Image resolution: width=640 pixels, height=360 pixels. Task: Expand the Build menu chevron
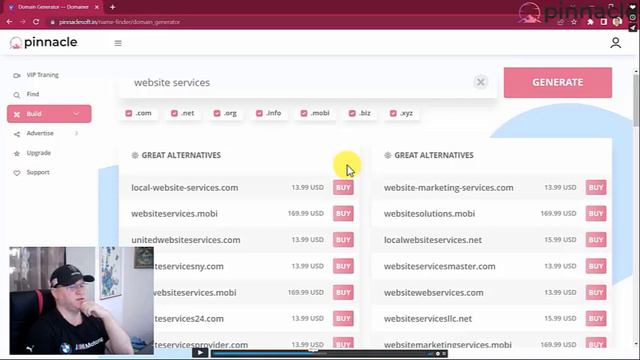76,114
